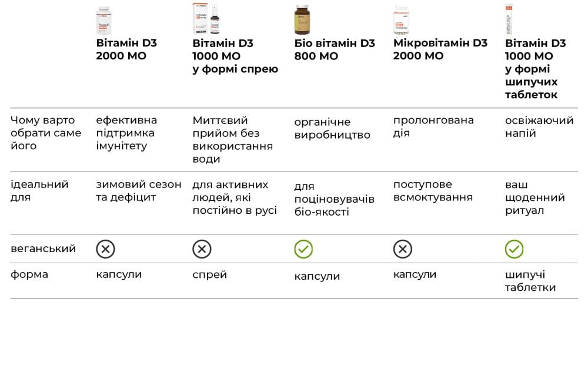Open Вітамін D3 1000 МО шипучих таблеток title
The width and height of the screenshot is (588, 369).
pos(535,69)
